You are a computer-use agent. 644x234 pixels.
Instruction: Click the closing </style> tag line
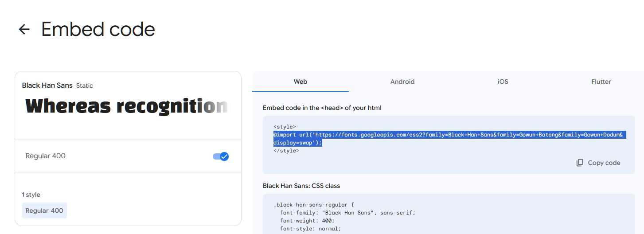[x=286, y=151]
